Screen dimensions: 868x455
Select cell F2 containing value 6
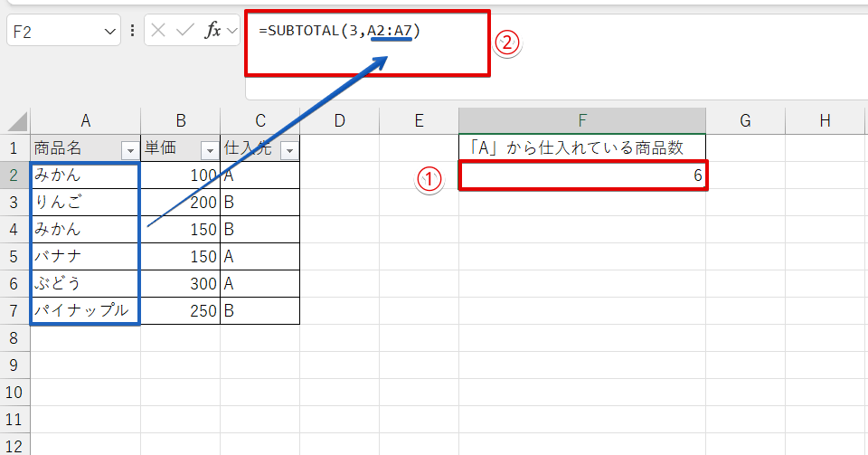(x=581, y=175)
